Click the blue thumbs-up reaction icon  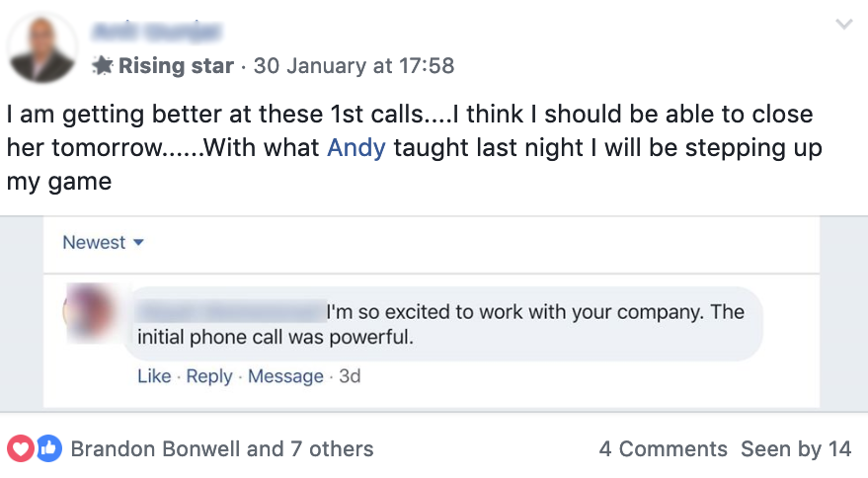click(x=48, y=448)
